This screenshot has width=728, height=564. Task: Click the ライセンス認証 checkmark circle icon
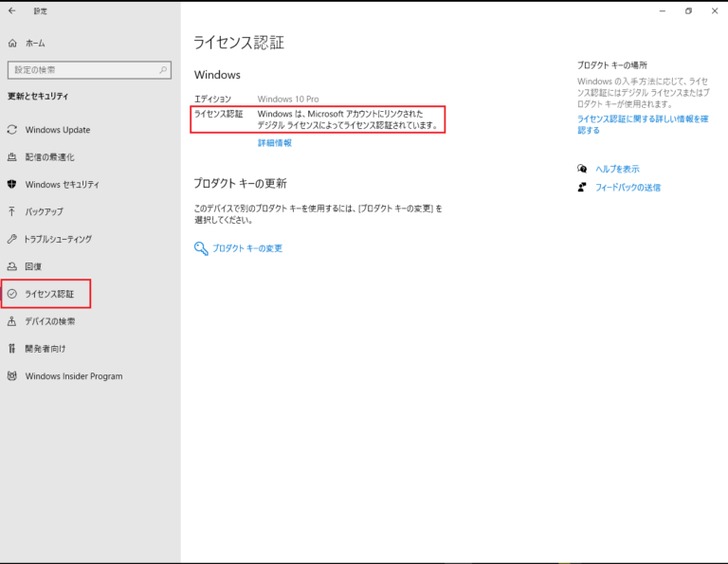12,294
